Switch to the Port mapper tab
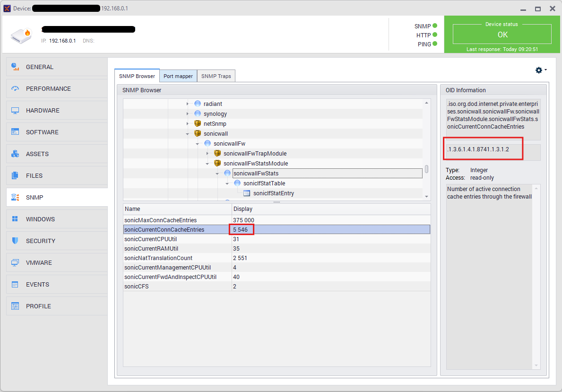This screenshot has height=392, width=562. [x=178, y=76]
